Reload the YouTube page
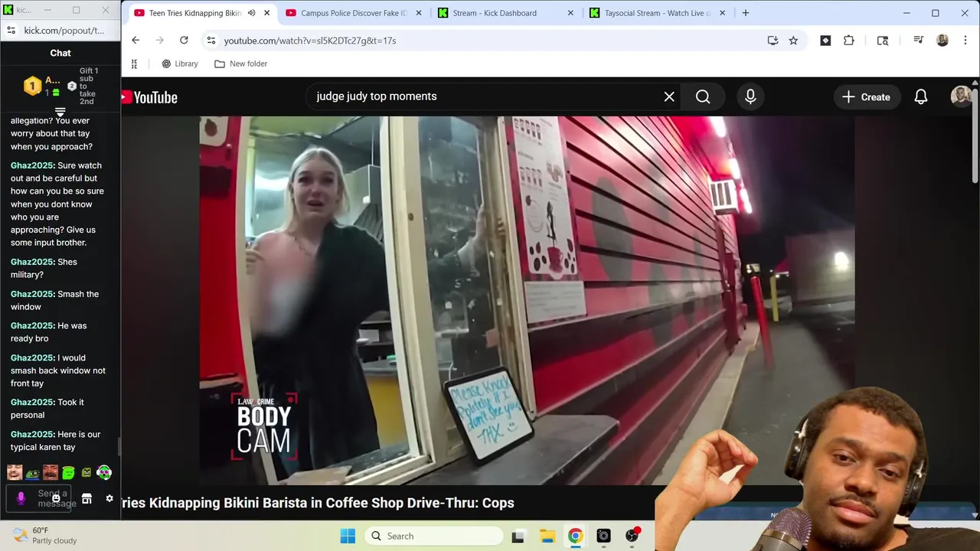980x551 pixels. (184, 41)
